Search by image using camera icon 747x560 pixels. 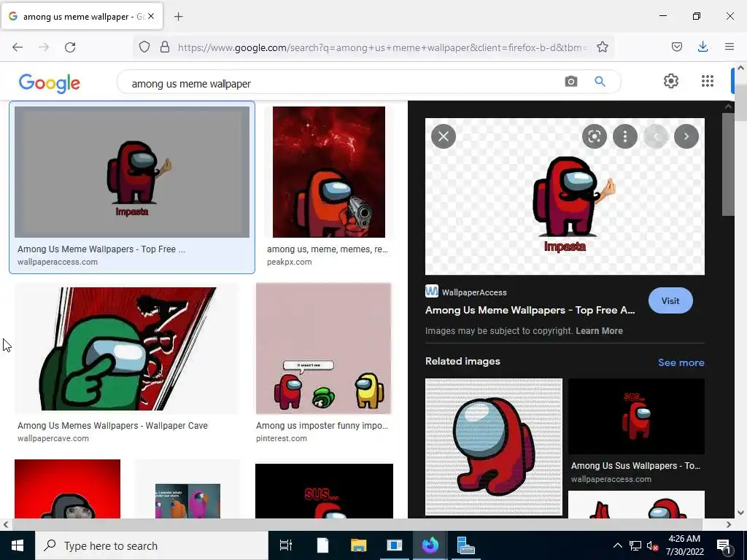coord(570,82)
